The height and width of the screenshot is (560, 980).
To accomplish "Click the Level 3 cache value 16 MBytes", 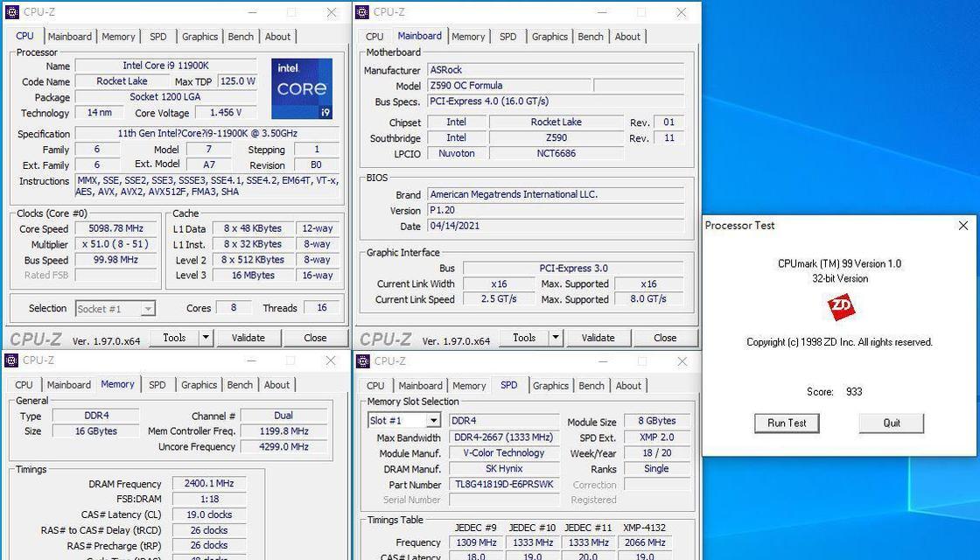I will (253, 275).
